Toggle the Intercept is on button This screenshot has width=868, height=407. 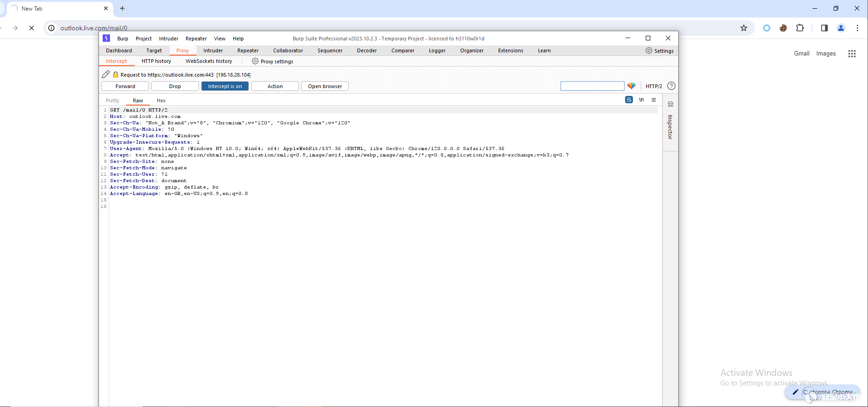click(x=225, y=86)
